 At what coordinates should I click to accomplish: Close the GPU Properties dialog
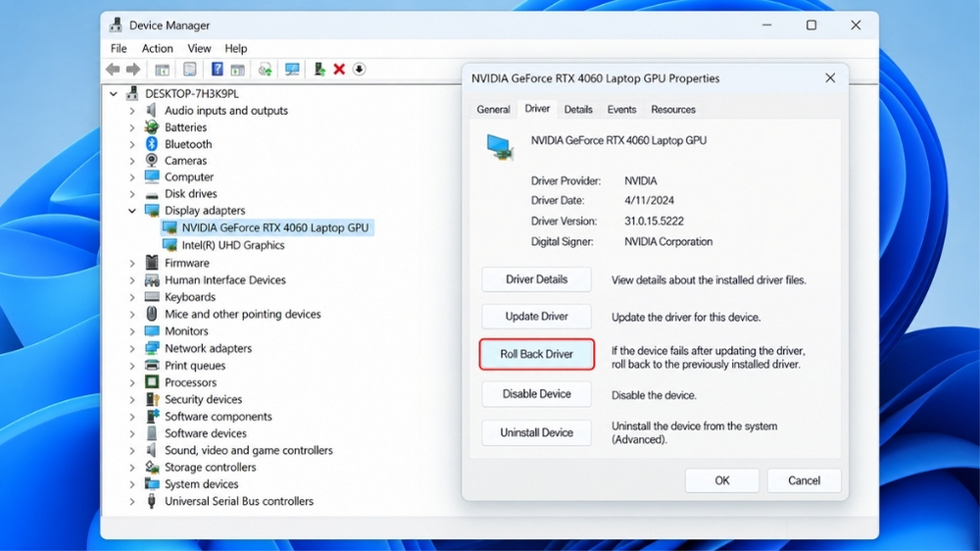pos(830,78)
